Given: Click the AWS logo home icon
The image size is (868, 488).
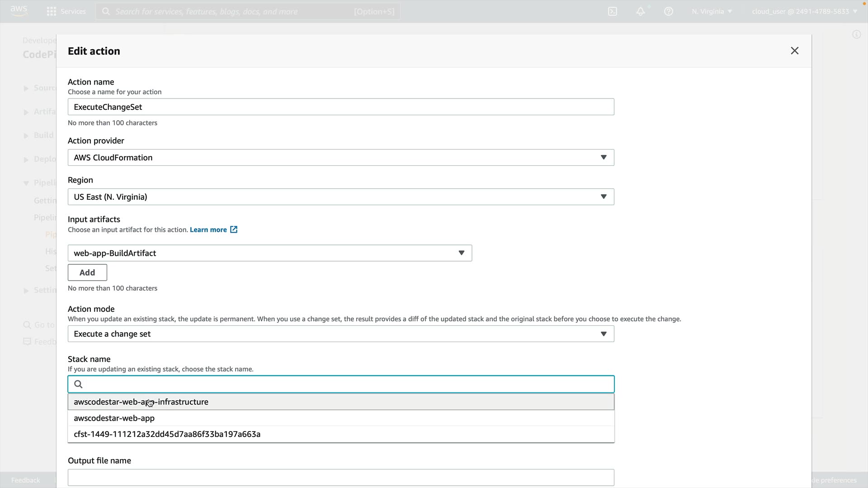Looking at the screenshot, I should 19,11.
